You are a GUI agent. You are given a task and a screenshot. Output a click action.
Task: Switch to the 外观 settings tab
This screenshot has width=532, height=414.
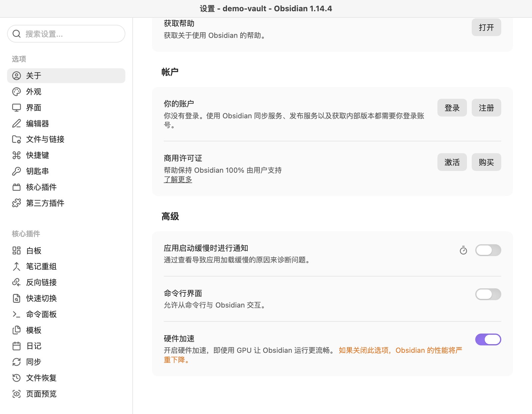pyautogui.click(x=66, y=92)
